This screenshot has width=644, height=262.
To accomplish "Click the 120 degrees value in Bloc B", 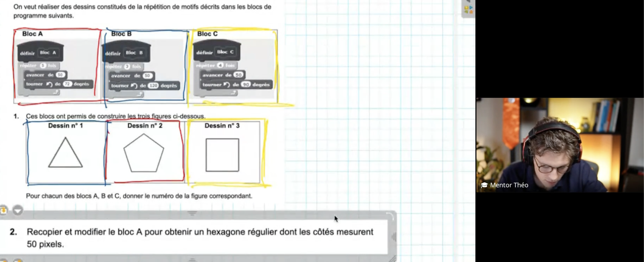I will [x=153, y=86].
